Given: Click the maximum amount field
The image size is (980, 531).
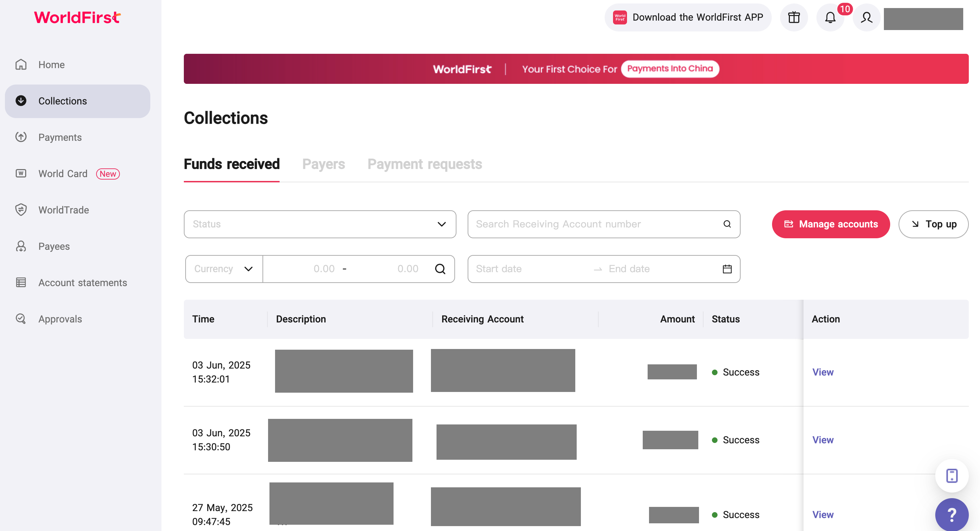Looking at the screenshot, I should 388,269.
